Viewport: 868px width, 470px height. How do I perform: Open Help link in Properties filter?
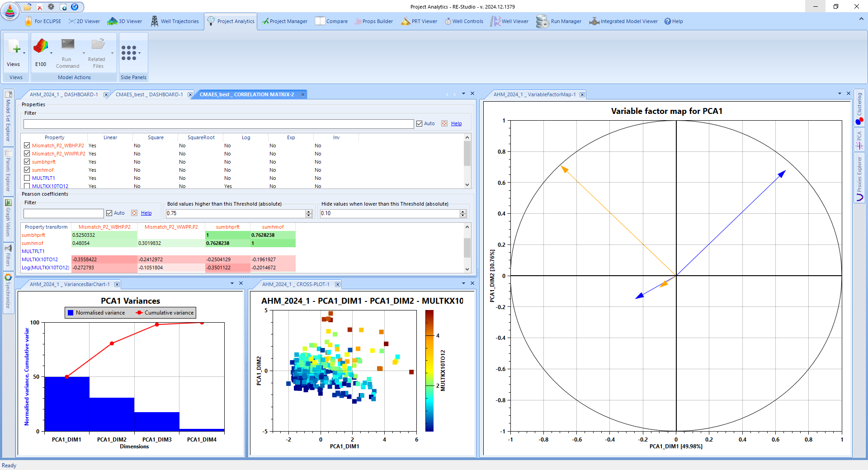click(x=456, y=123)
